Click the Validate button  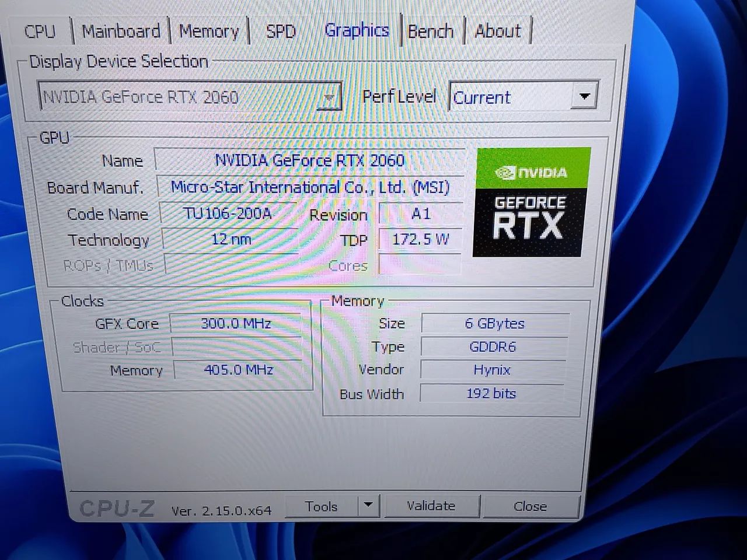[x=432, y=506]
